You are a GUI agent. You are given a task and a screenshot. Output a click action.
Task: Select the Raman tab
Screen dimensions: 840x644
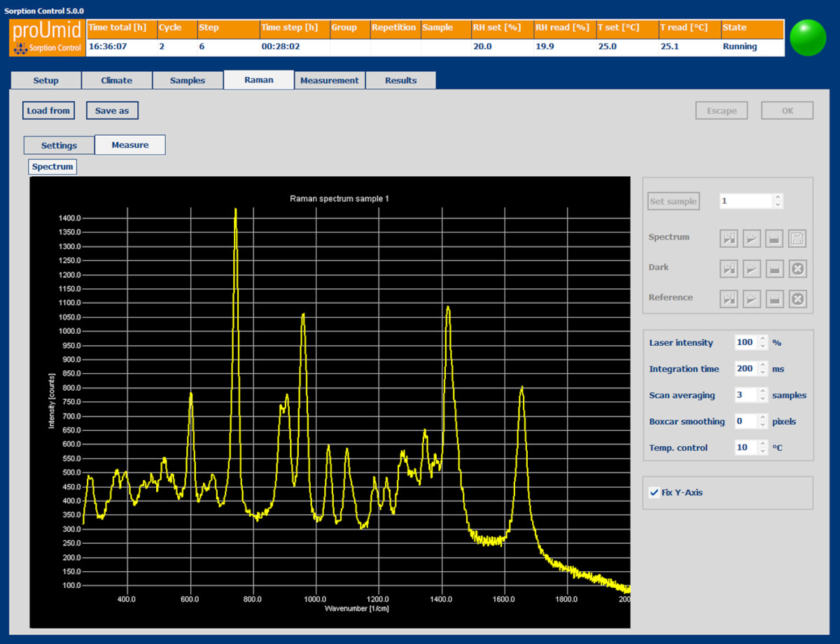(259, 80)
